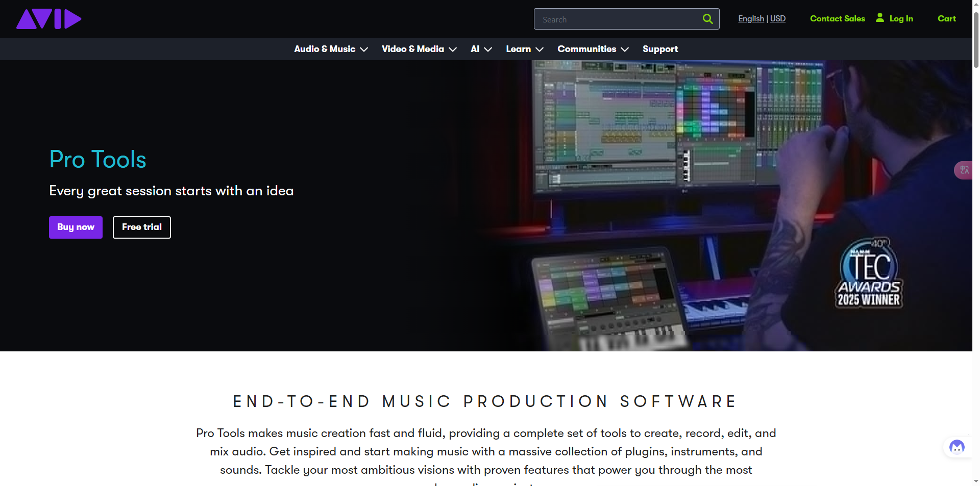Click 'Every great session starts with an idea' text
The image size is (980, 486).
[171, 191]
